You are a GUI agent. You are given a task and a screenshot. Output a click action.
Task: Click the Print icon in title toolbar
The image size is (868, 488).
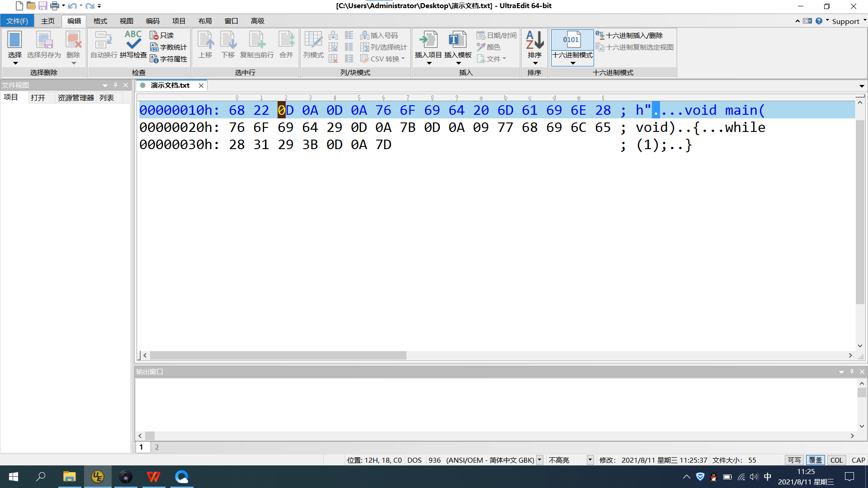(x=55, y=6)
